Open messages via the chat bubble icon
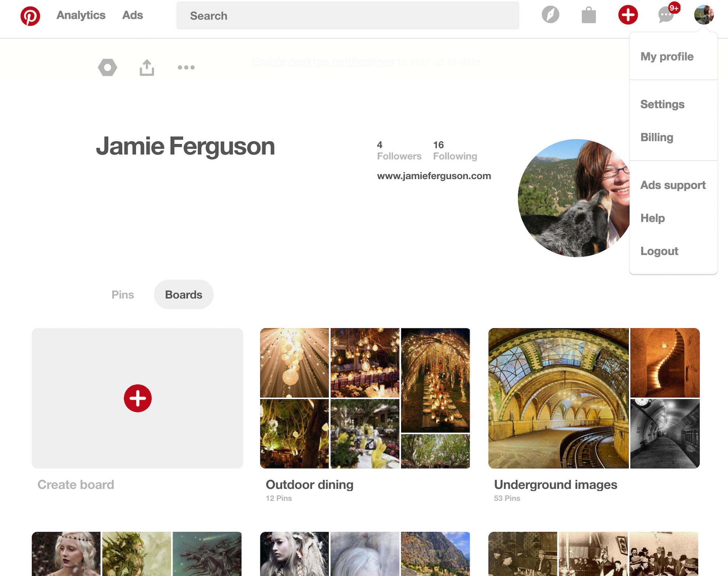The width and height of the screenshot is (728, 576). (x=666, y=16)
